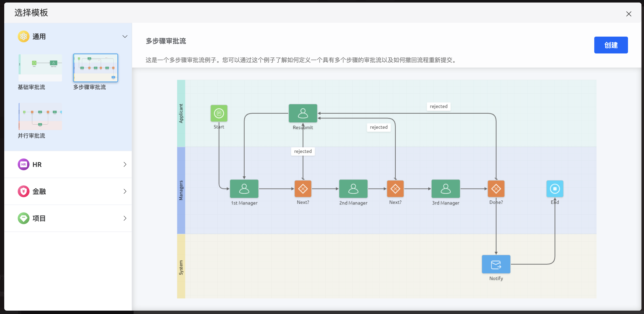Select the 3rd Manager task node
This screenshot has height=314, width=644.
445,189
